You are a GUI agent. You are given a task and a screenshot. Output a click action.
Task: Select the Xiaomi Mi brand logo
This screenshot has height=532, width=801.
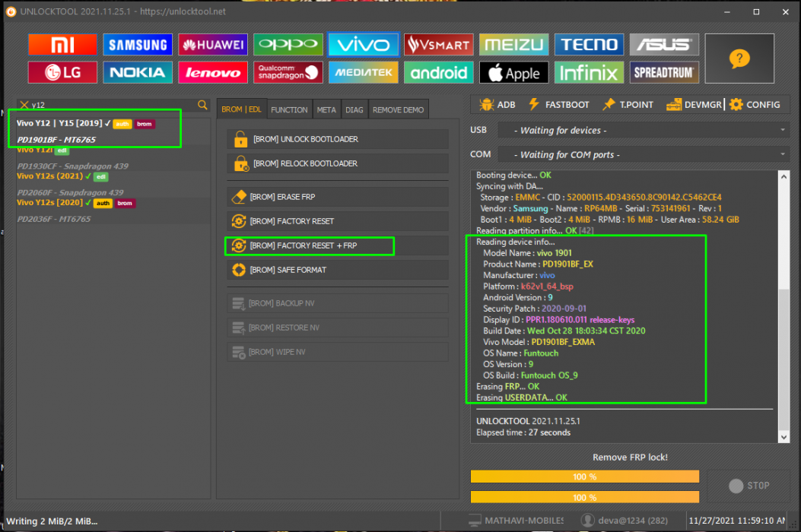[x=62, y=45]
